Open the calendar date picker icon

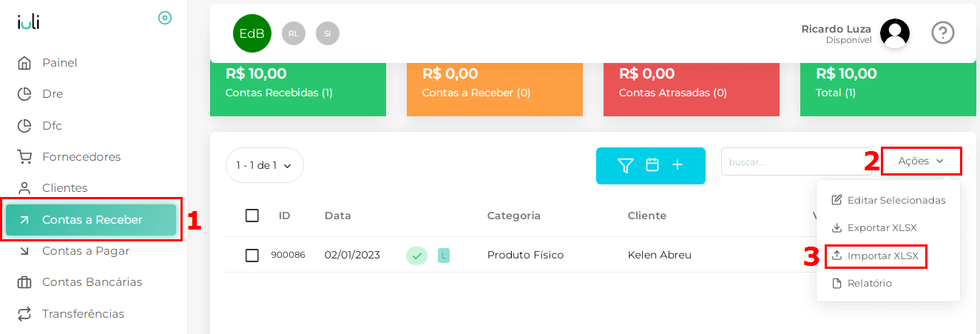(x=652, y=165)
